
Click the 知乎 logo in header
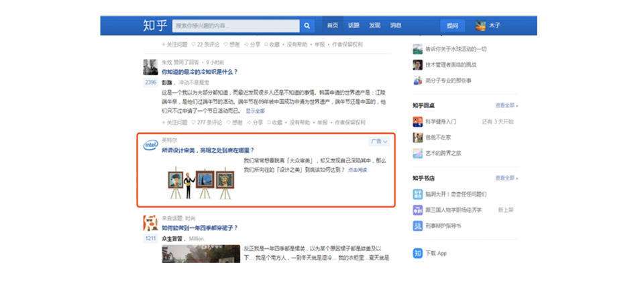pyautogui.click(x=155, y=26)
